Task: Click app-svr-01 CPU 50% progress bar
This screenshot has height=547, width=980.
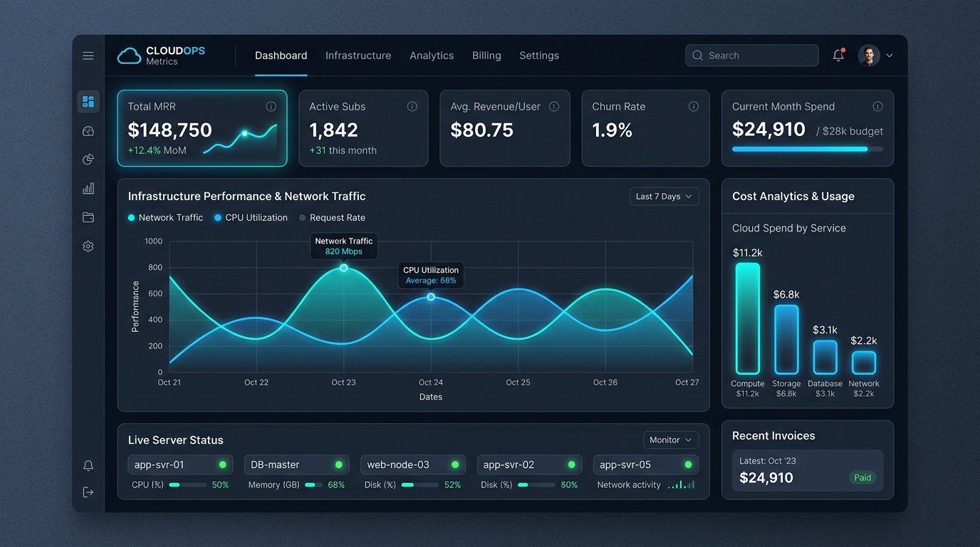Action: pos(188,485)
